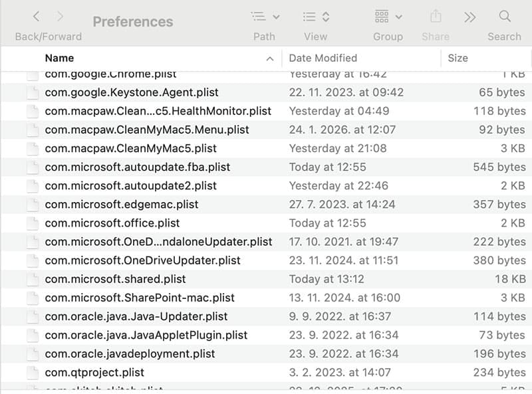The image size is (532, 394).
Task: Sort by the Date Modified column
Action: 323,58
